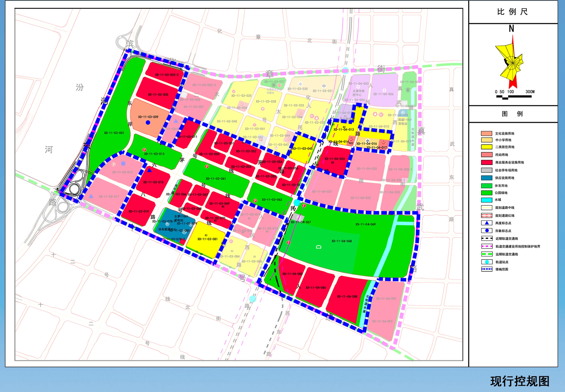Click the 现行控规图 map title
The height and width of the screenshot is (392, 565).
click(520, 381)
